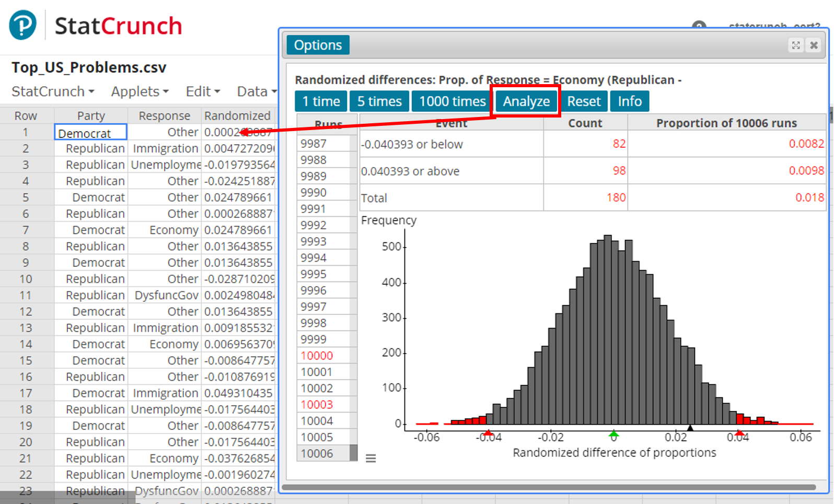The height and width of the screenshot is (504, 834).
Task: Click the red marker near -0.04
Action: pos(488,433)
